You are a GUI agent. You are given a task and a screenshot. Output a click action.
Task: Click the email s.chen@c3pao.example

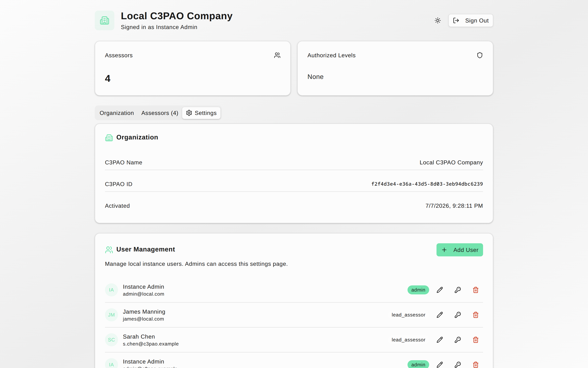(151, 344)
